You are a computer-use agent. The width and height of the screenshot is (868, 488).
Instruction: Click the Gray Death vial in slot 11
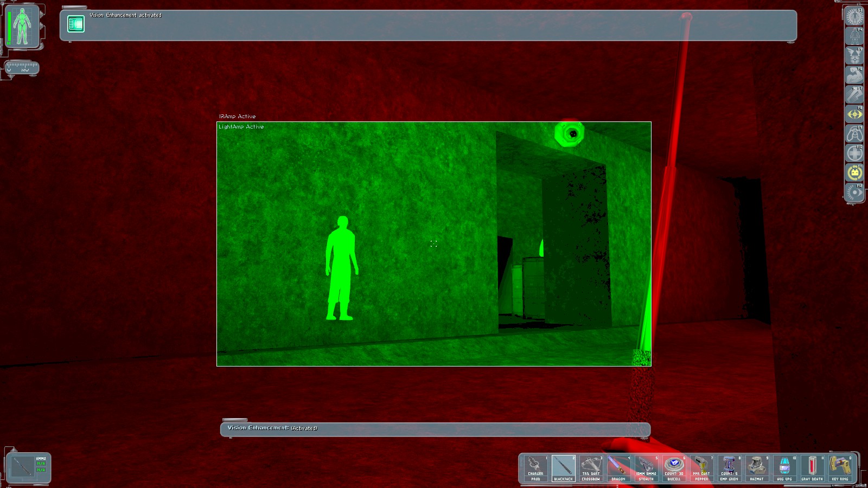pyautogui.click(x=812, y=468)
